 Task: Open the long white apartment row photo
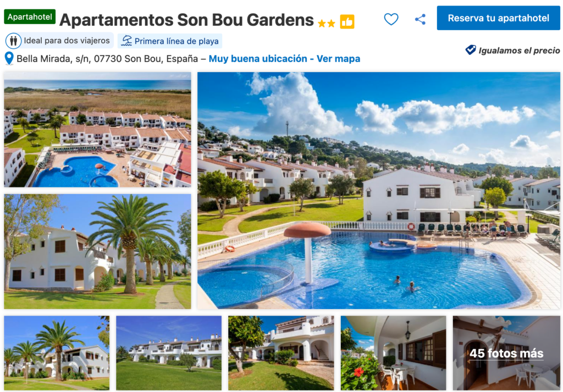[169, 353]
